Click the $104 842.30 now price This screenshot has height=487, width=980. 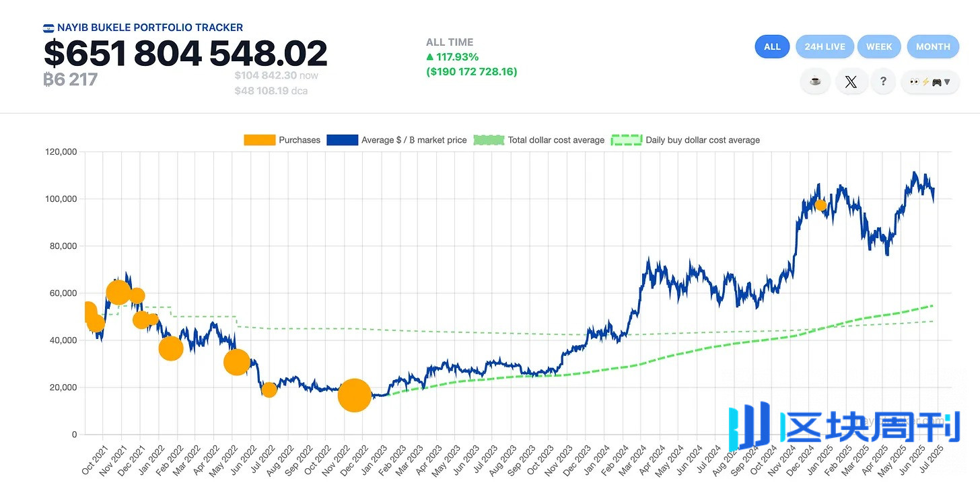pos(276,75)
